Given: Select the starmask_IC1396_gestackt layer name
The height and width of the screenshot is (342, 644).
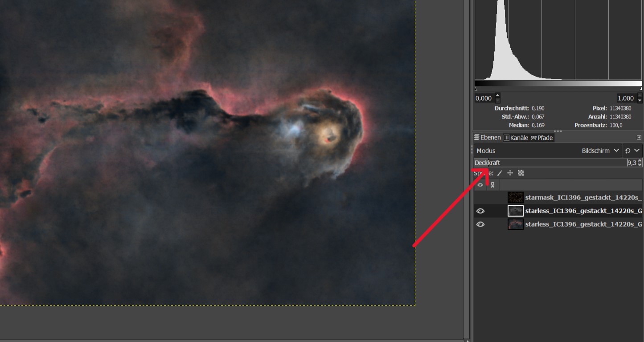Looking at the screenshot, I should point(583,197).
